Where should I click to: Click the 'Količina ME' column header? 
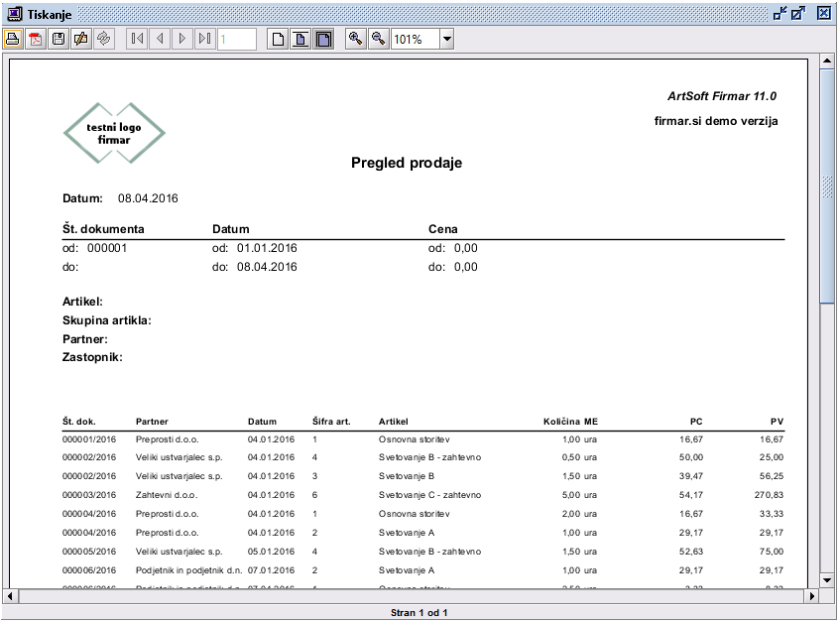point(570,422)
